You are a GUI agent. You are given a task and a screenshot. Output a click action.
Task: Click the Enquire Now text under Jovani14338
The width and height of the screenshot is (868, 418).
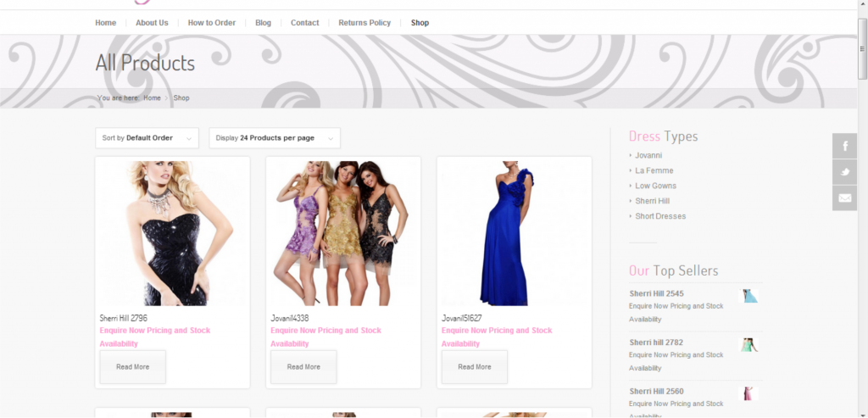tap(326, 337)
